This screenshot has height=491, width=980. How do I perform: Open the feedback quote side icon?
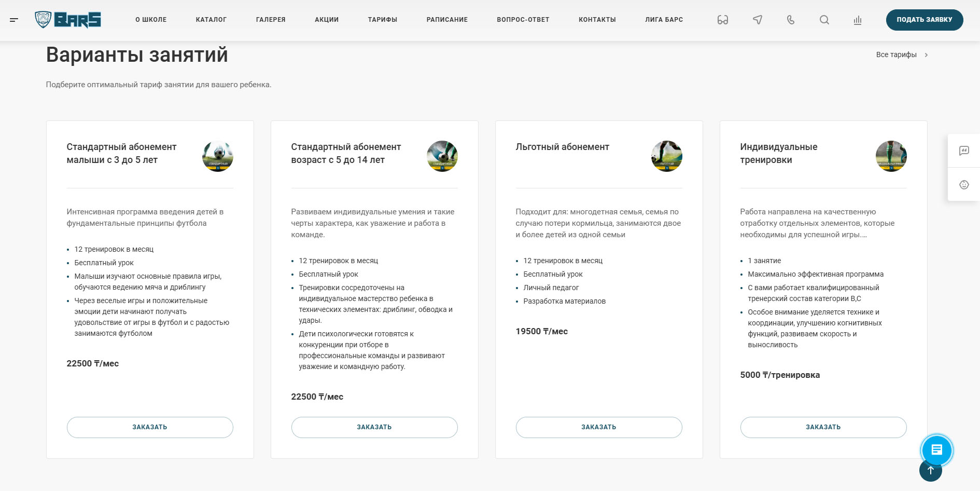(x=964, y=151)
